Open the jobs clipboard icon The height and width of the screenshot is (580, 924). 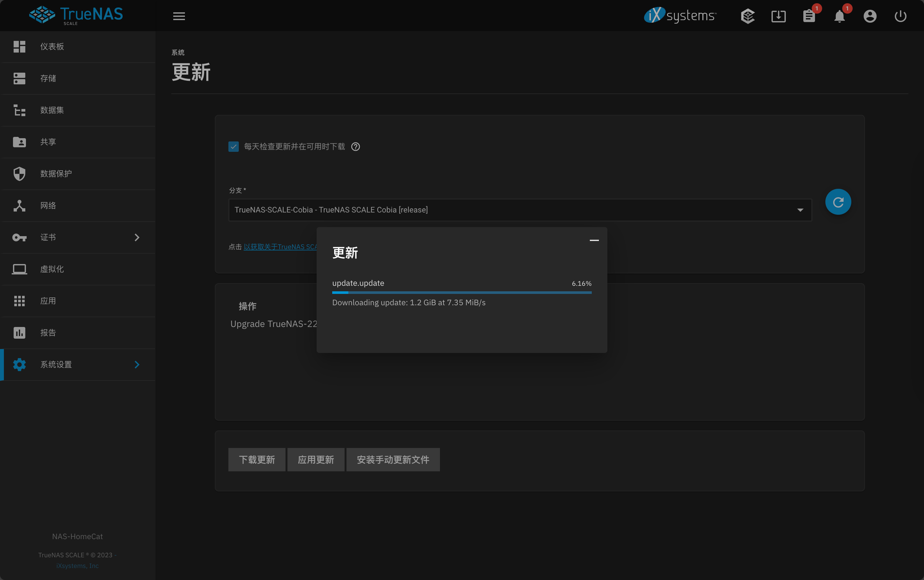[809, 16]
